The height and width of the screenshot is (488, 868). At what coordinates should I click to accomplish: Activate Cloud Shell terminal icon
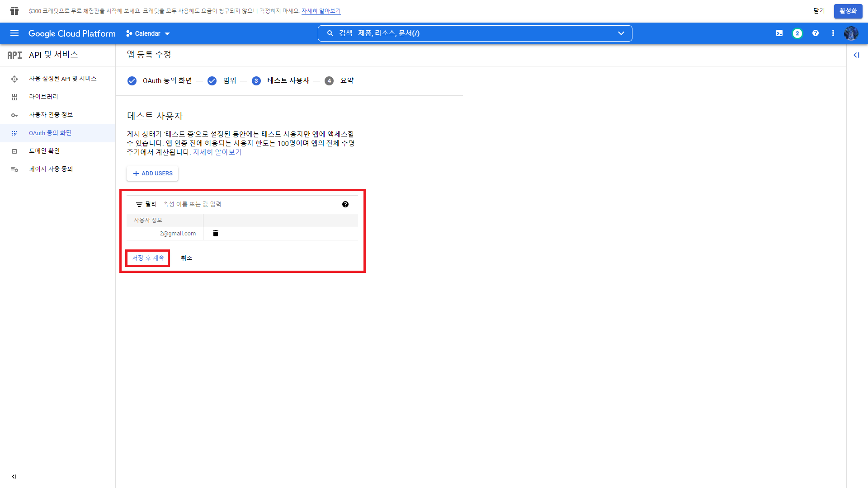(779, 33)
